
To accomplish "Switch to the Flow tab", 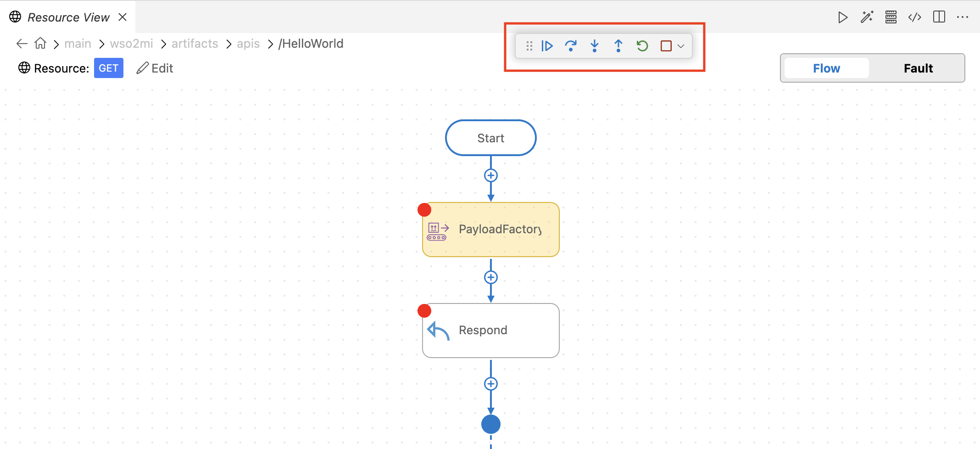I will (827, 68).
